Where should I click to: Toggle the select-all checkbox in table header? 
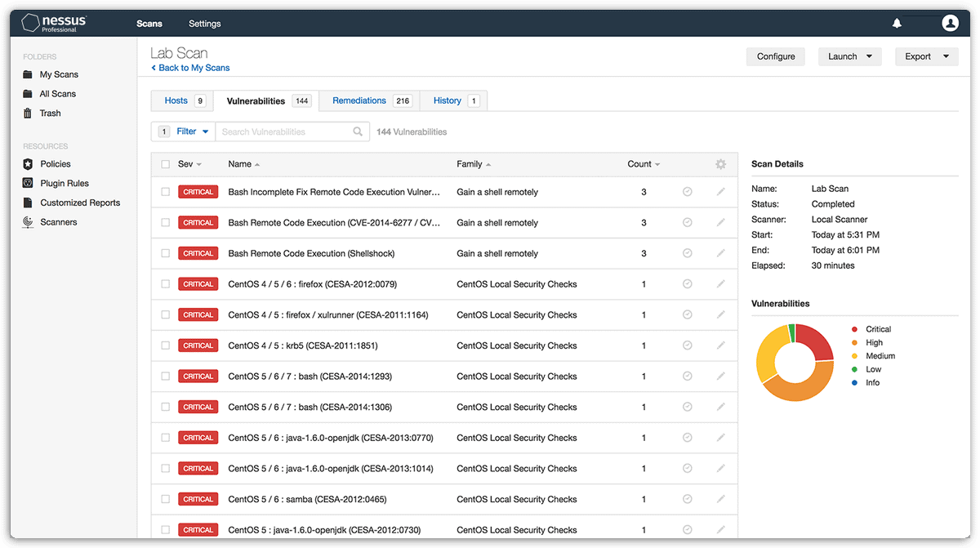point(166,164)
